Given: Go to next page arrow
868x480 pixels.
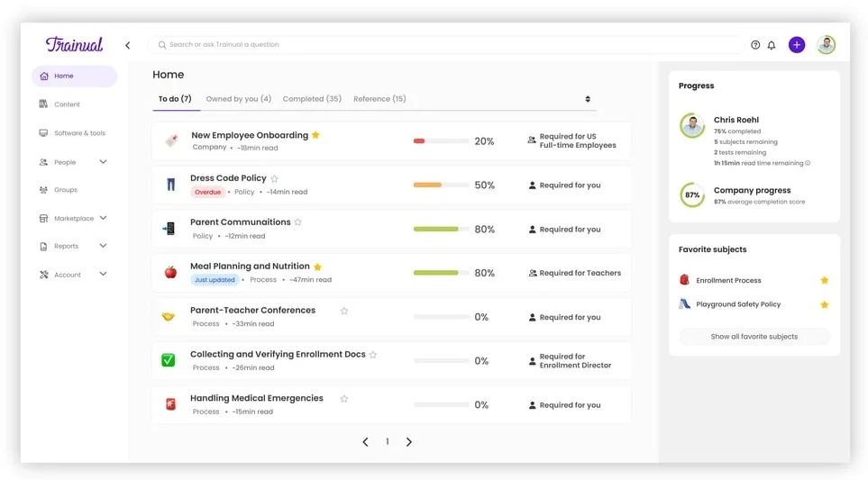Looking at the screenshot, I should tap(408, 442).
